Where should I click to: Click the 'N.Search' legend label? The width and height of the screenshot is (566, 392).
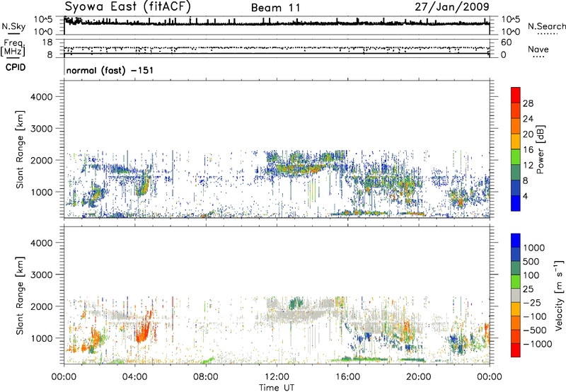pyautogui.click(x=546, y=26)
